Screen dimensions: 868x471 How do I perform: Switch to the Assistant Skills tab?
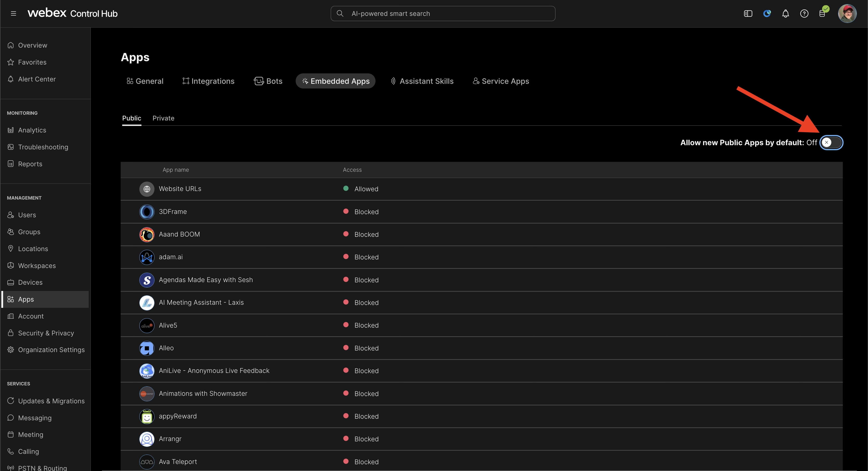[x=422, y=81]
